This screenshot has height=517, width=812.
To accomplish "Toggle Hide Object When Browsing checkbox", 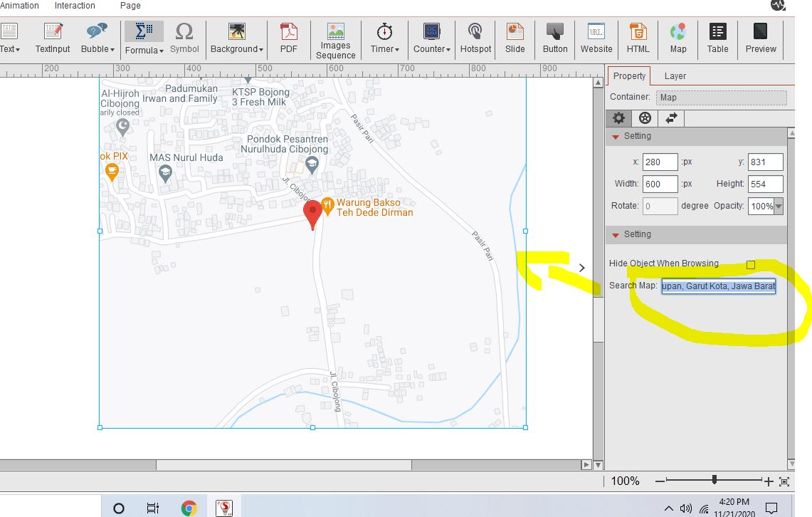I will click(x=750, y=265).
